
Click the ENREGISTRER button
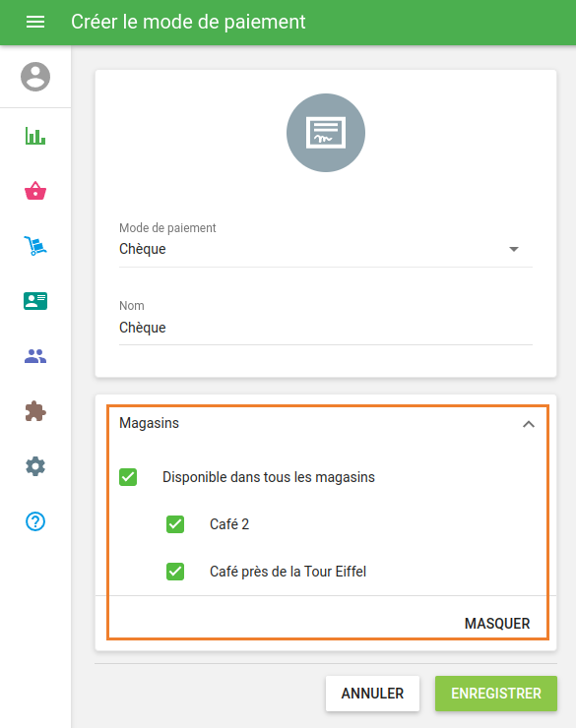coord(496,694)
